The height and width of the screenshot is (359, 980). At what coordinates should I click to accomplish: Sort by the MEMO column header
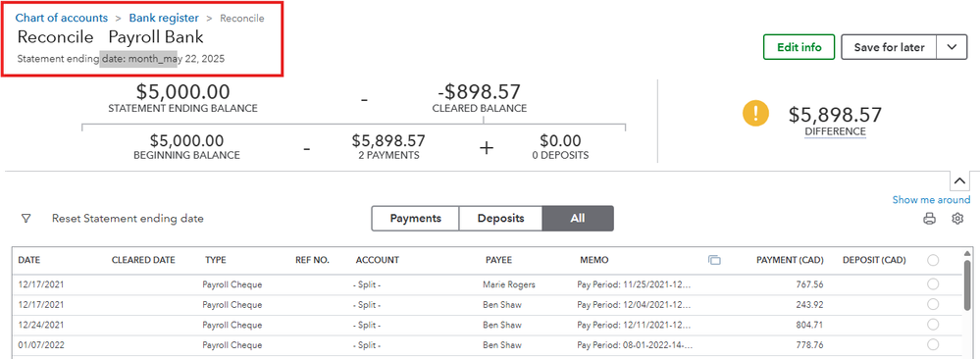tap(593, 260)
